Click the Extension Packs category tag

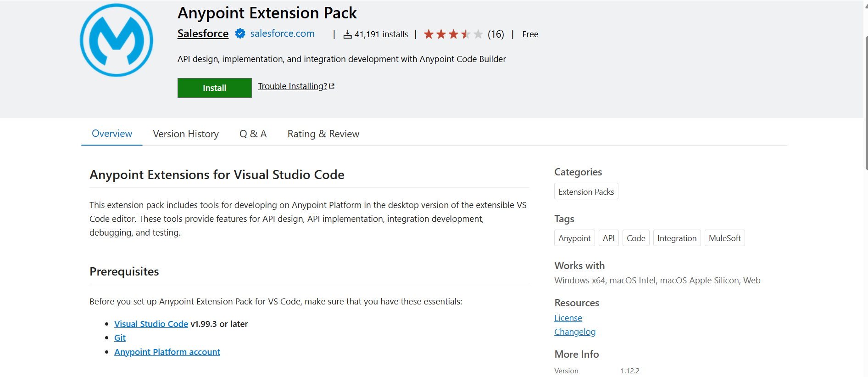coord(586,192)
